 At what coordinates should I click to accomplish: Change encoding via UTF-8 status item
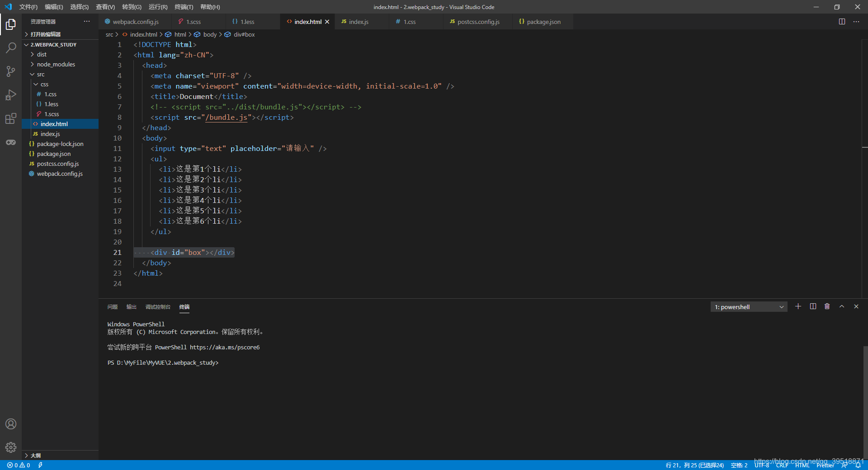761,465
